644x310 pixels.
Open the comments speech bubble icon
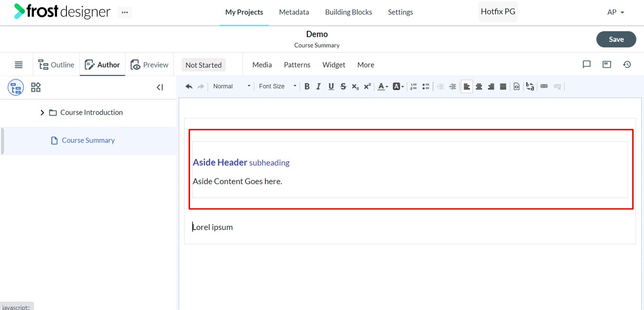pyautogui.click(x=586, y=65)
